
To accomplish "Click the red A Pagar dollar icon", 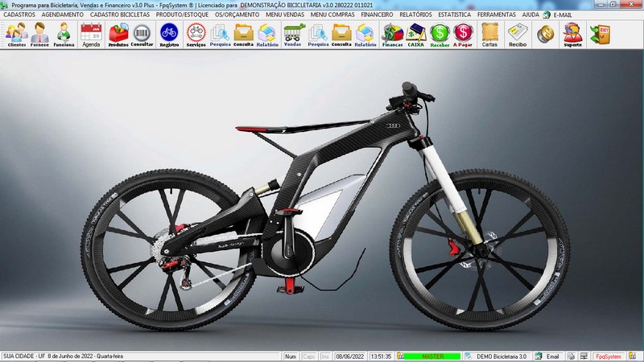I will tap(463, 35).
